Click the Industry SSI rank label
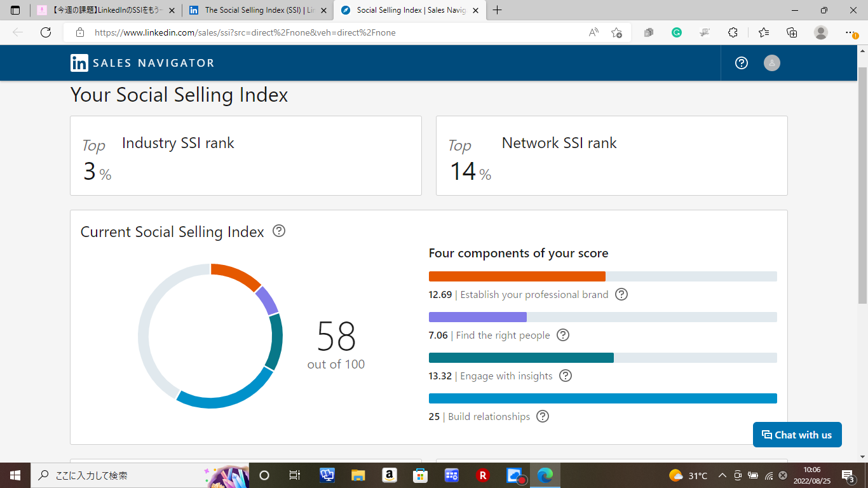The width and height of the screenshot is (868, 488). pyautogui.click(x=178, y=143)
